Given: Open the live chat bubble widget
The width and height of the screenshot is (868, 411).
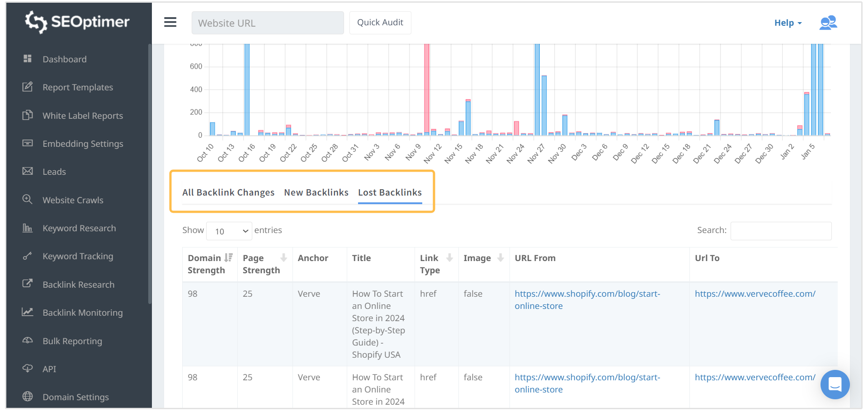Looking at the screenshot, I should click(x=835, y=384).
